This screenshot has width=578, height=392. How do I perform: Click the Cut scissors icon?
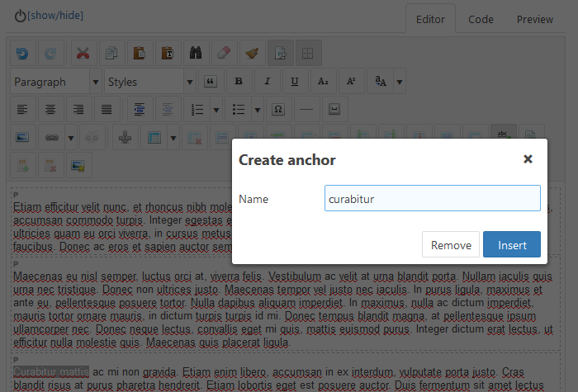(83, 54)
